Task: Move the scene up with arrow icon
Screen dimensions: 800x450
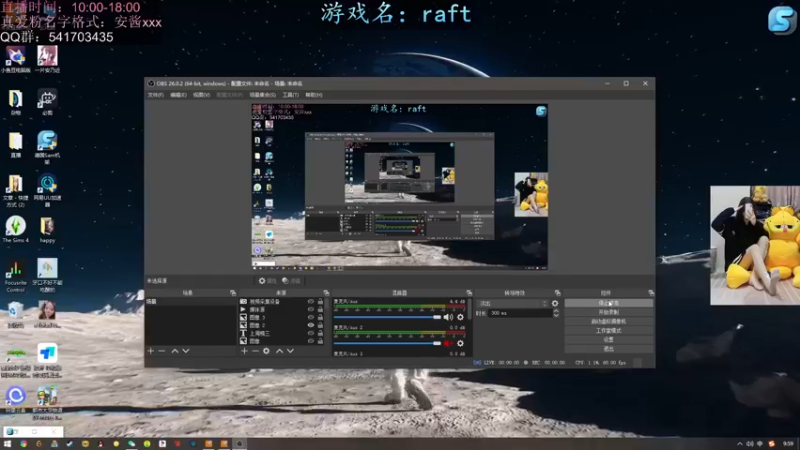Action: click(x=175, y=351)
